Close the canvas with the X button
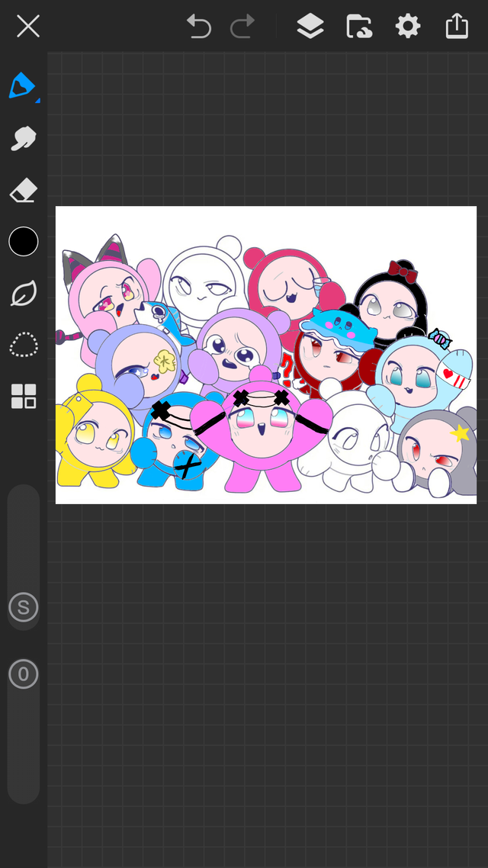Viewport: 488px width, 868px height. [x=28, y=27]
